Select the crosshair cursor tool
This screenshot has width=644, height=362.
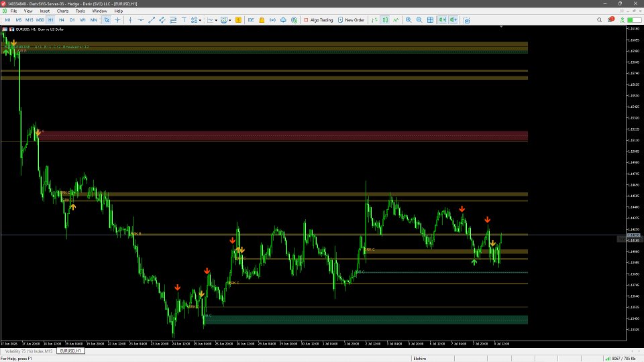tap(117, 19)
